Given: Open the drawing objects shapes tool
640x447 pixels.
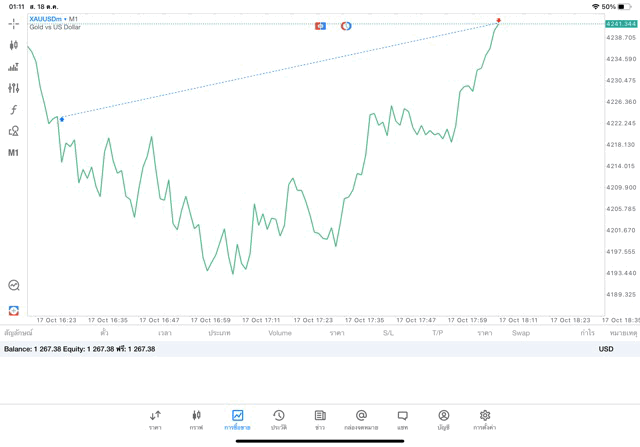Looking at the screenshot, I should [14, 131].
